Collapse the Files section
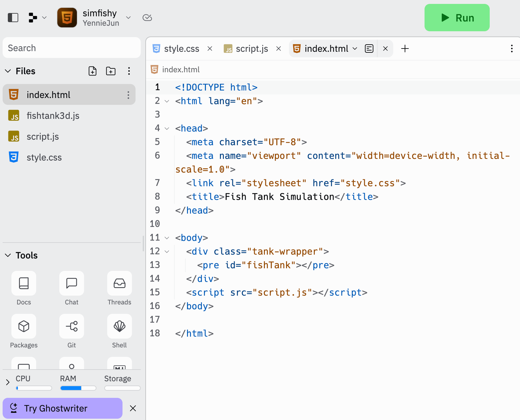520x420 pixels. point(8,71)
